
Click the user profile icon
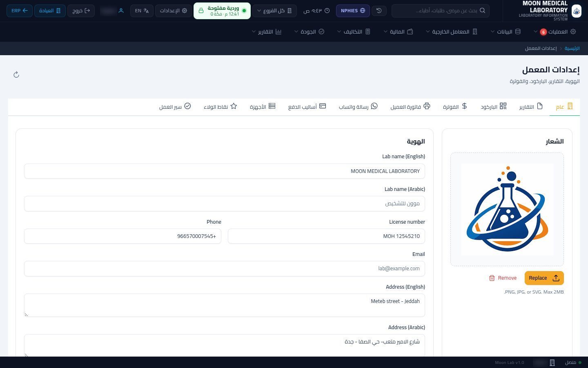(x=121, y=11)
